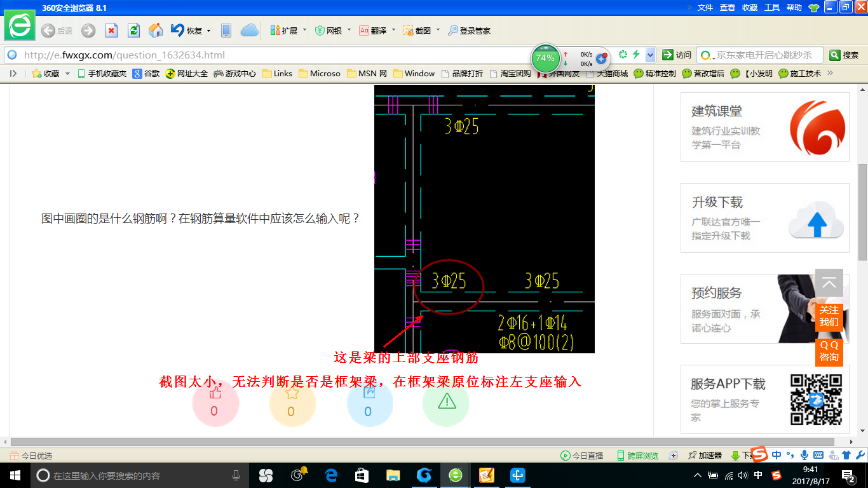Open 登录管家 login manager
The height and width of the screenshot is (488, 868).
470,30
